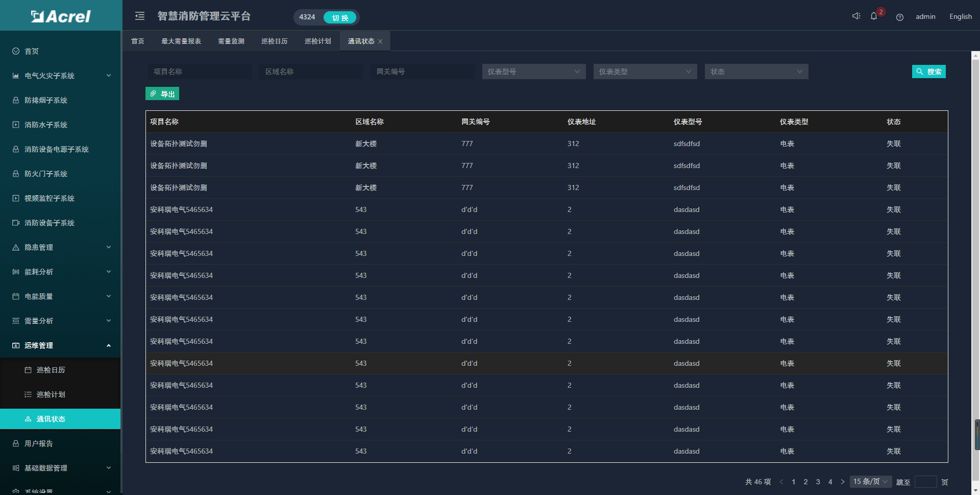This screenshot has height=495, width=980.
Task: Click the 消防设备子系统 icon
Action: click(x=16, y=223)
